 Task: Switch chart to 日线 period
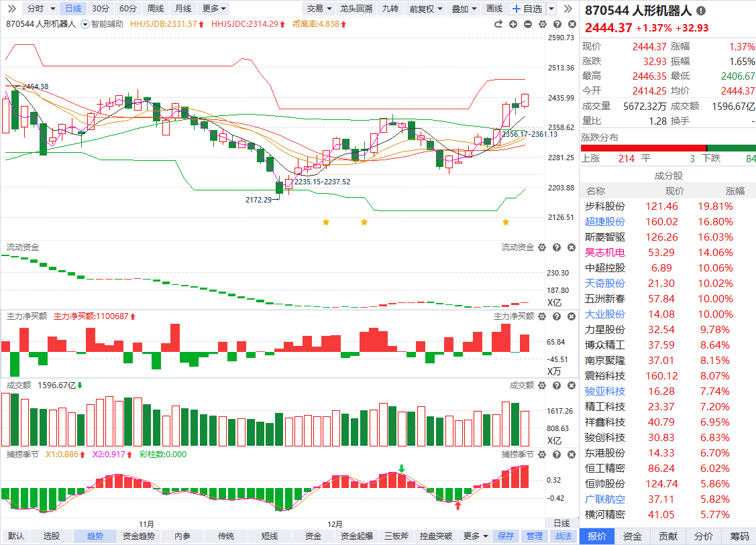click(x=72, y=9)
